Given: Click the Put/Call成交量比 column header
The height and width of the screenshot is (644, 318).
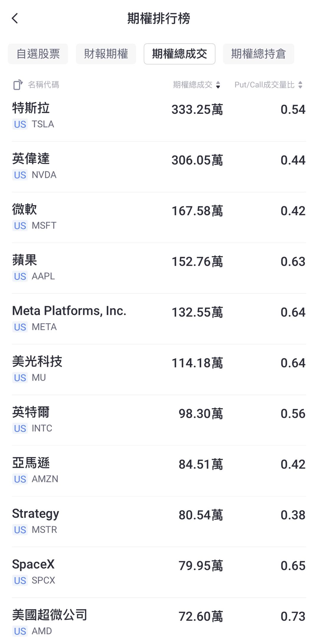Looking at the screenshot, I should (264, 85).
